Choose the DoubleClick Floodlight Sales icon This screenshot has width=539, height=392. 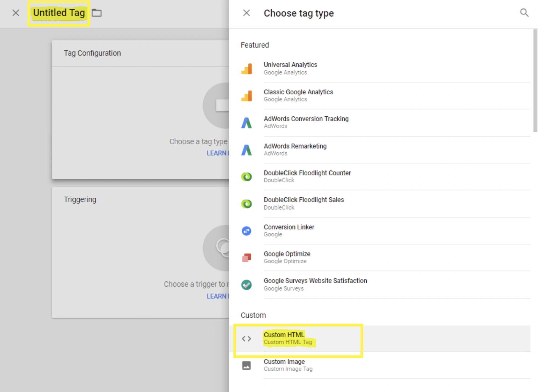point(246,204)
